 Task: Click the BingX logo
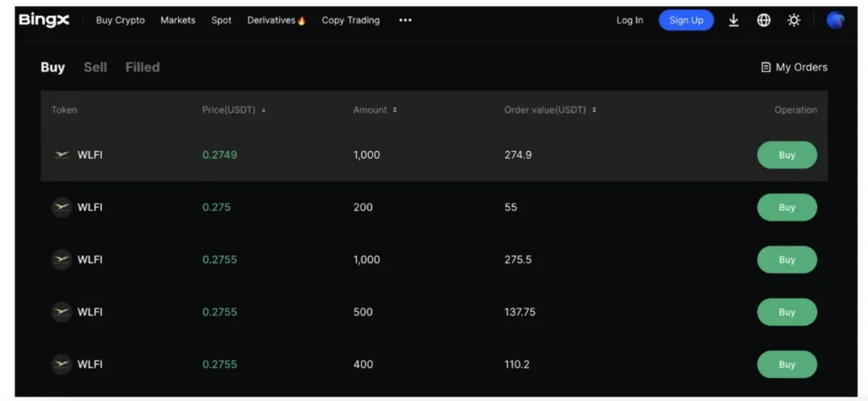[44, 19]
